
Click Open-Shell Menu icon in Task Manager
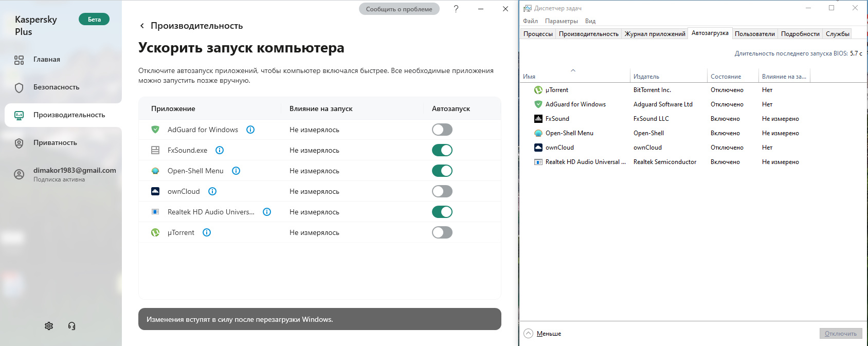(538, 133)
